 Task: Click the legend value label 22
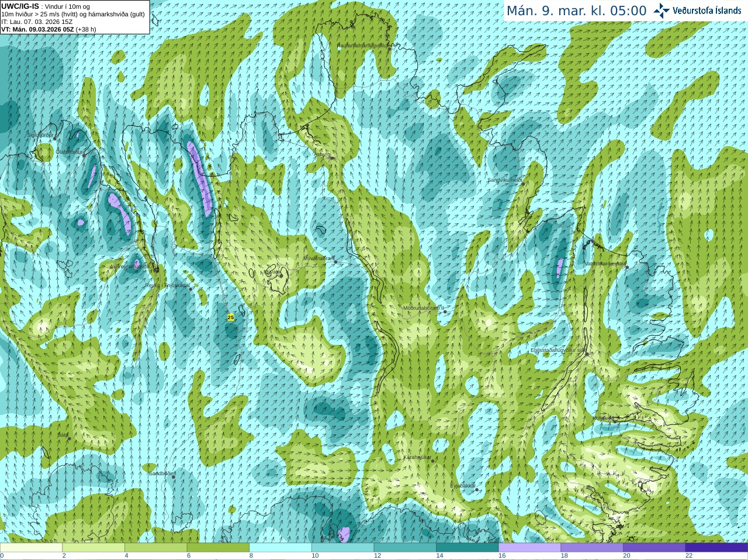pyautogui.click(x=689, y=556)
